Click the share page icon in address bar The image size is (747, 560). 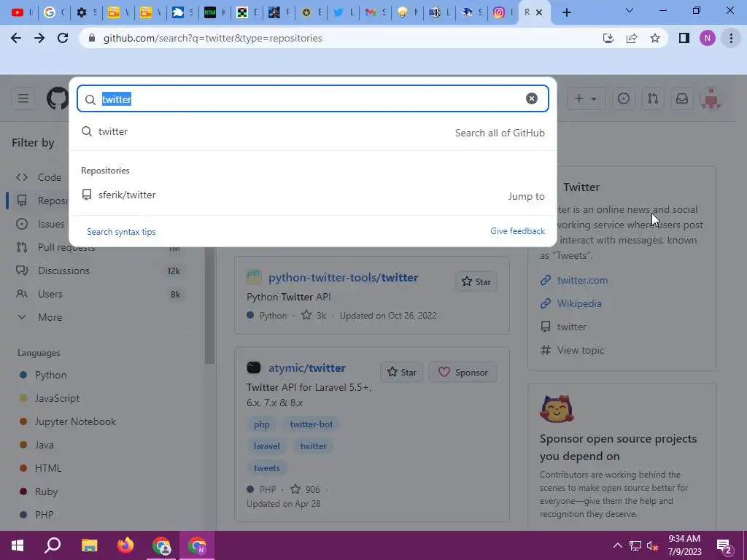tap(632, 38)
